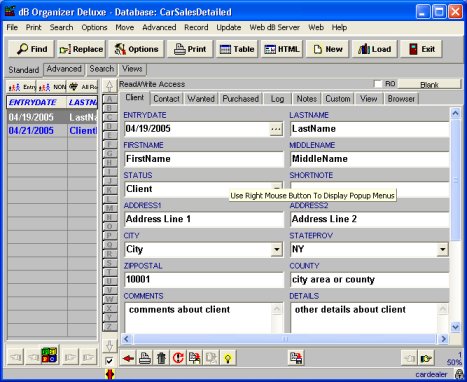Switch to the Wanted tab
467x382 pixels.
point(201,99)
